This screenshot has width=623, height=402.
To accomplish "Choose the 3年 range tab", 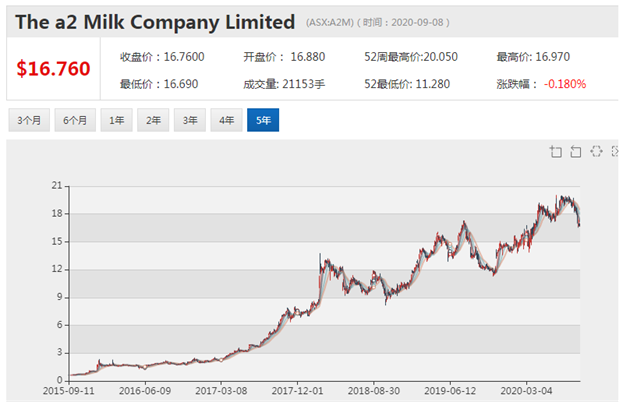I will pos(190,120).
